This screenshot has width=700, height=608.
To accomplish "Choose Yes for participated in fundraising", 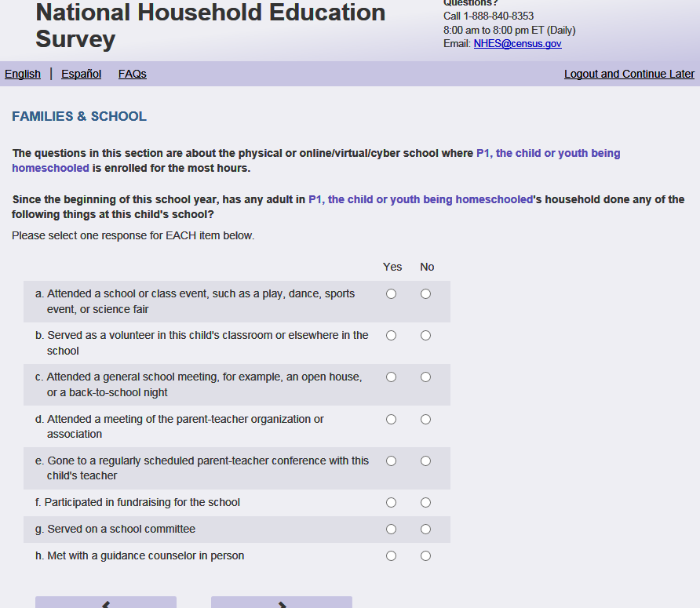I will tap(392, 503).
